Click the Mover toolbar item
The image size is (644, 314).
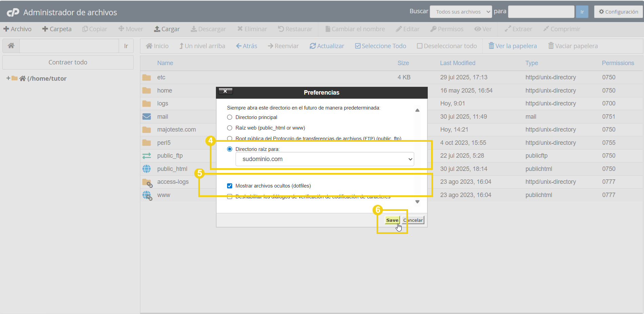(130, 29)
